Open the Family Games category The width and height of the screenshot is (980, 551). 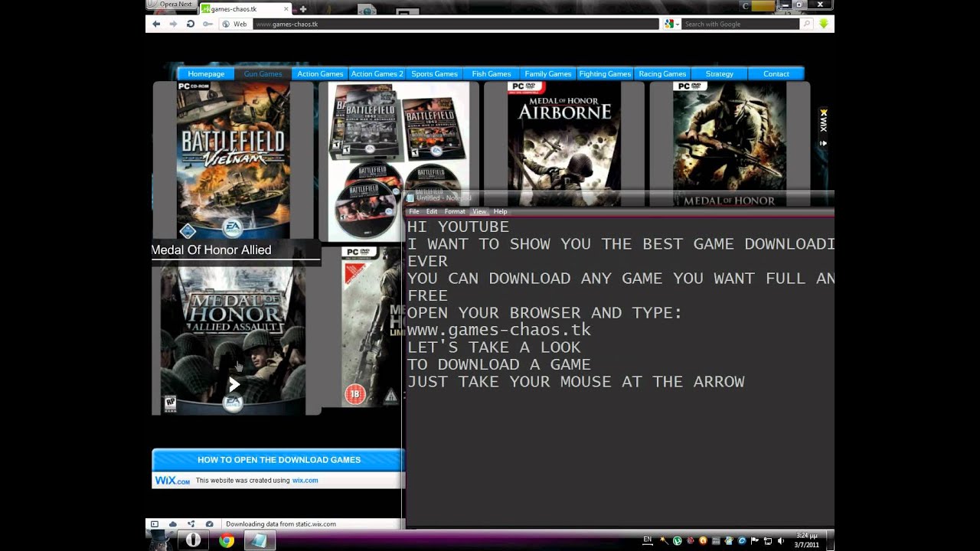pos(548,74)
